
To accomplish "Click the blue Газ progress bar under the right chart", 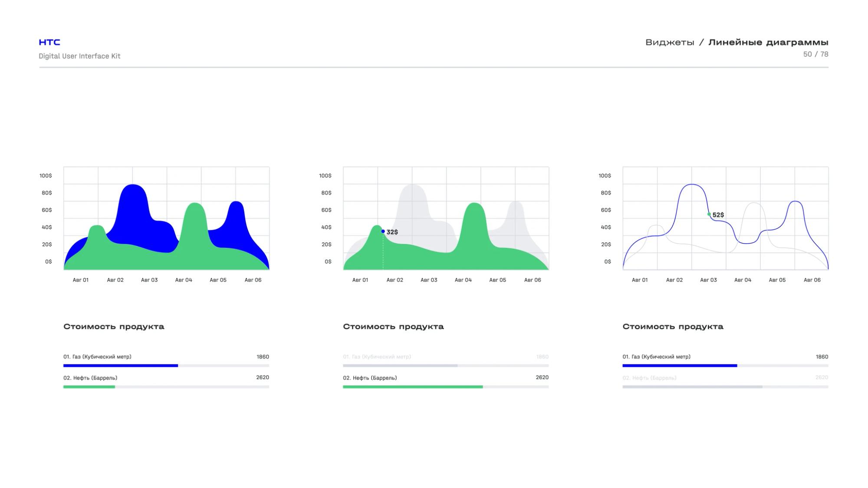I will click(680, 366).
